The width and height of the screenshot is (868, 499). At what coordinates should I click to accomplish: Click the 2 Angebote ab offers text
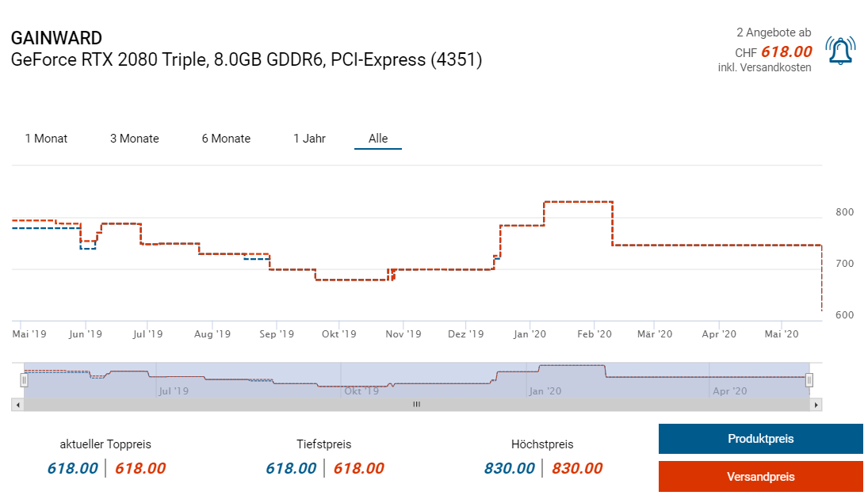[774, 32]
